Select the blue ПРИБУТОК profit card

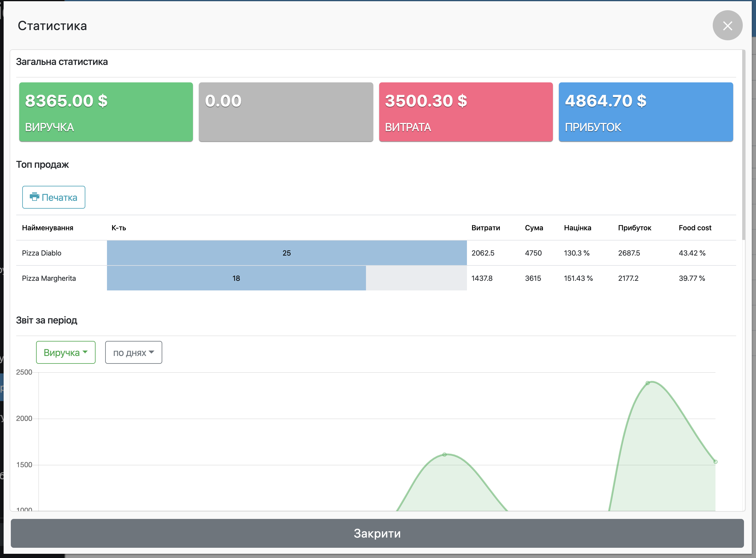pyautogui.click(x=645, y=112)
